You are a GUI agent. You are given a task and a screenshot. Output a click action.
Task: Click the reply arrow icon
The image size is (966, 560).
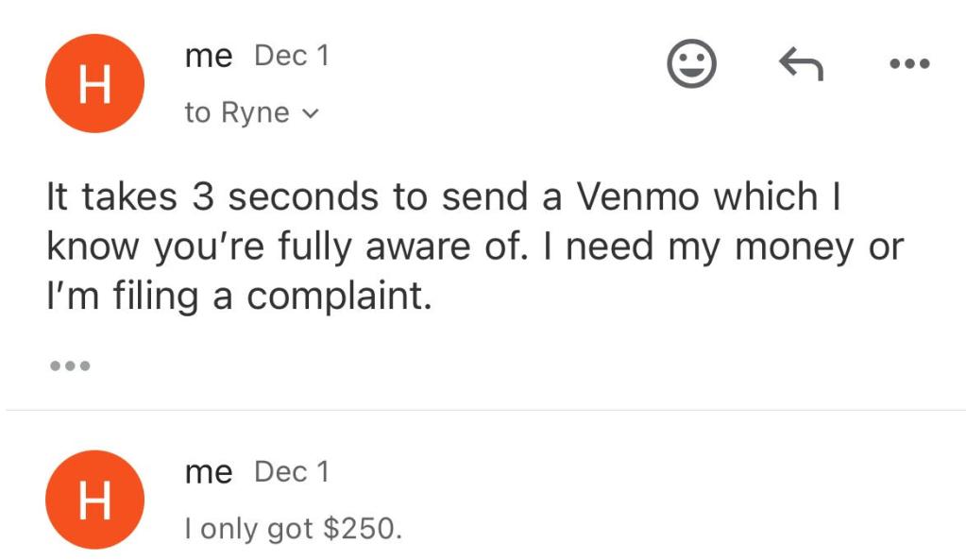(x=801, y=64)
